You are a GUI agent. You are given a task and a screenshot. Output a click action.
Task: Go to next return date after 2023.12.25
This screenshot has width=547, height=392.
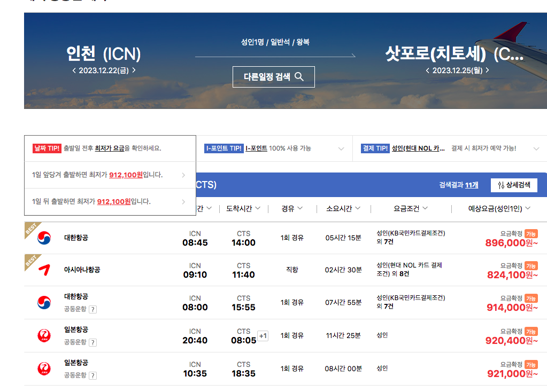click(488, 70)
